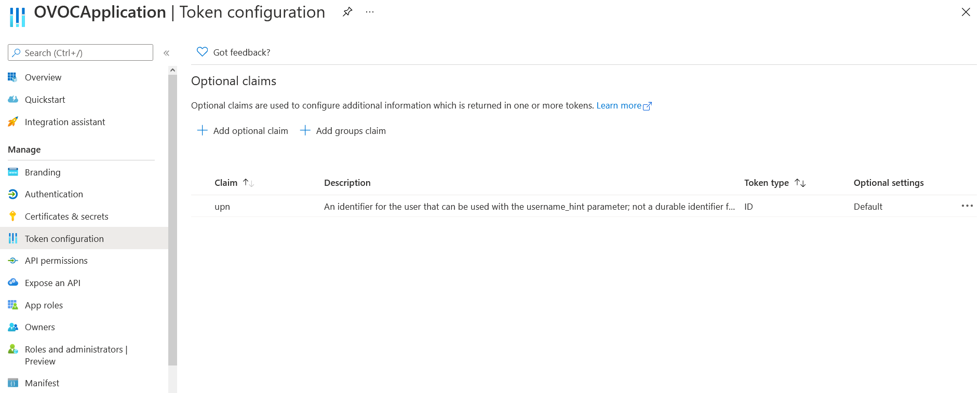980x393 pixels.
Task: Click Add groups claim button
Action: tap(343, 131)
